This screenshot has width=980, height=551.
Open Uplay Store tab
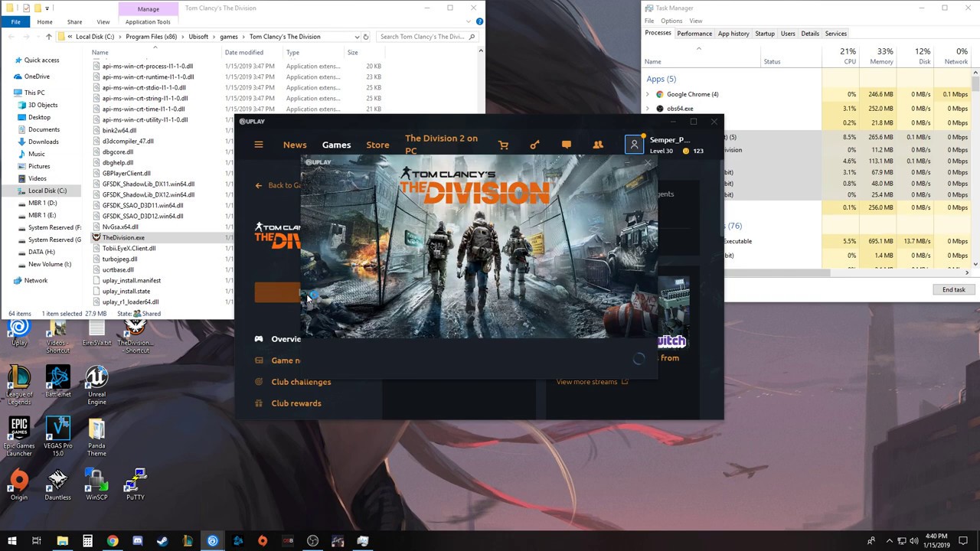377,145
